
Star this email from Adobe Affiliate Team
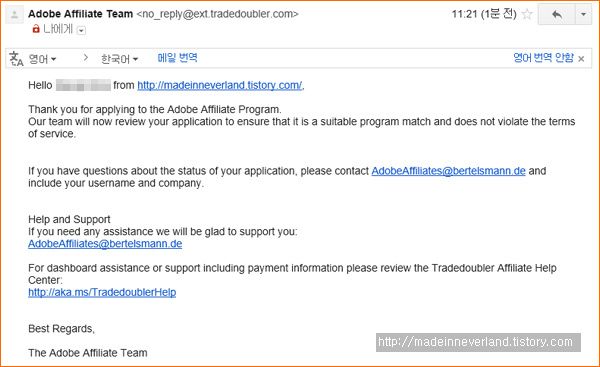click(x=527, y=15)
